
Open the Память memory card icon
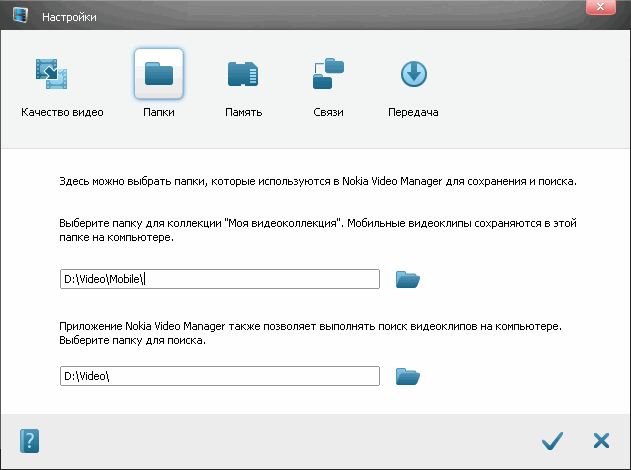tap(243, 74)
